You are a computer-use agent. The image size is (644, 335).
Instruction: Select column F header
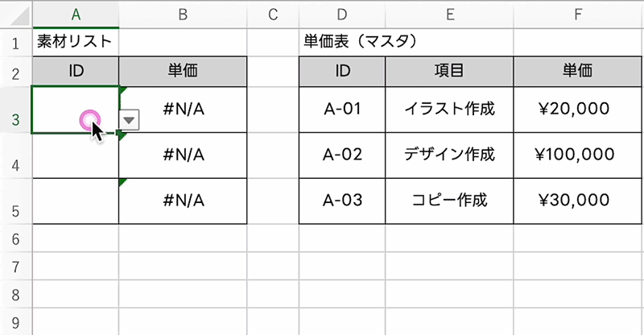pyautogui.click(x=578, y=14)
